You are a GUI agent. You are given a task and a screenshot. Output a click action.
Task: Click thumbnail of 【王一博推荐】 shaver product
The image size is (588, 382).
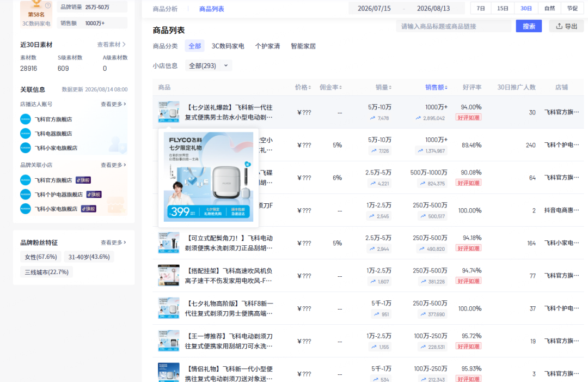(x=169, y=341)
